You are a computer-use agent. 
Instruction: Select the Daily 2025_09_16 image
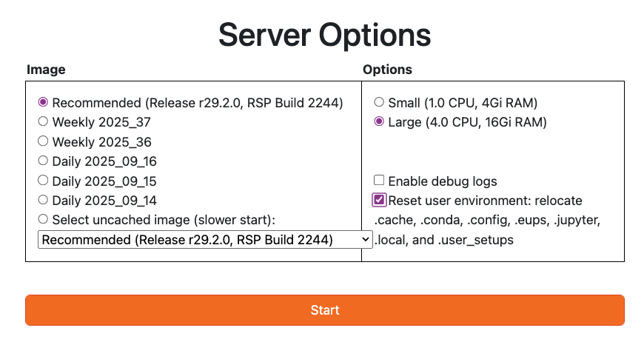[x=43, y=161]
